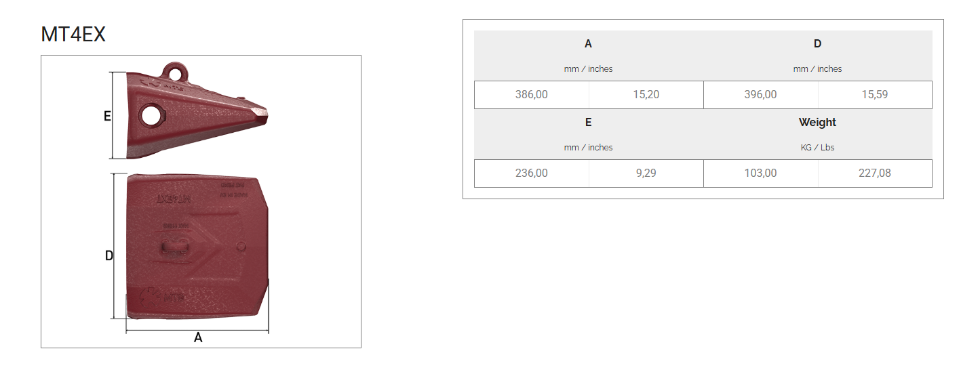Click the A dimension label below the drawing
This screenshot has width=980, height=372.
click(x=198, y=337)
